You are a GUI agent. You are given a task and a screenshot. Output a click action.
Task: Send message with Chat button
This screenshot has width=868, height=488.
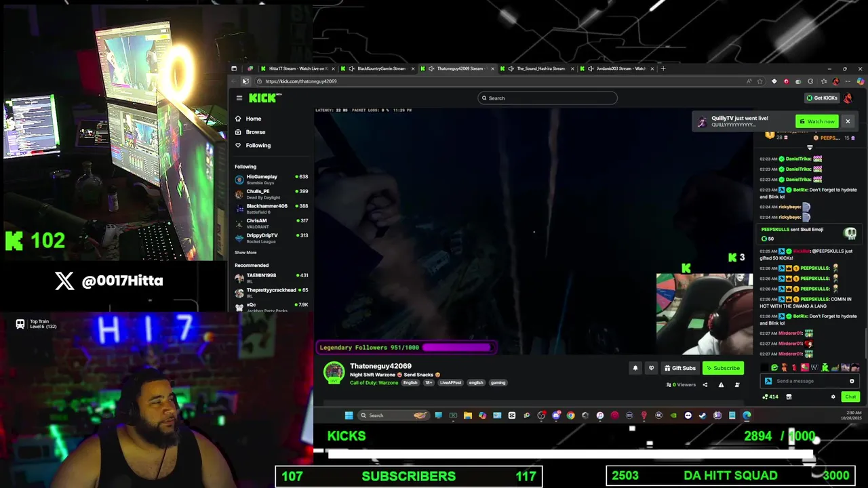click(x=850, y=397)
